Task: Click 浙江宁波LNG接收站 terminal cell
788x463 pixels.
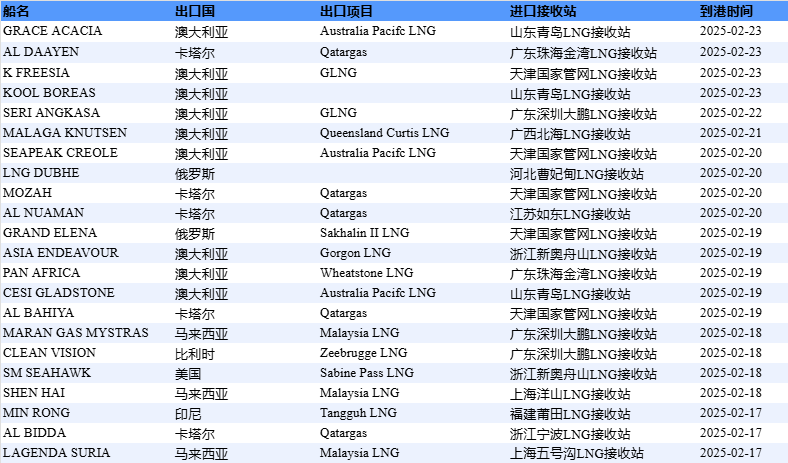Action: point(570,434)
